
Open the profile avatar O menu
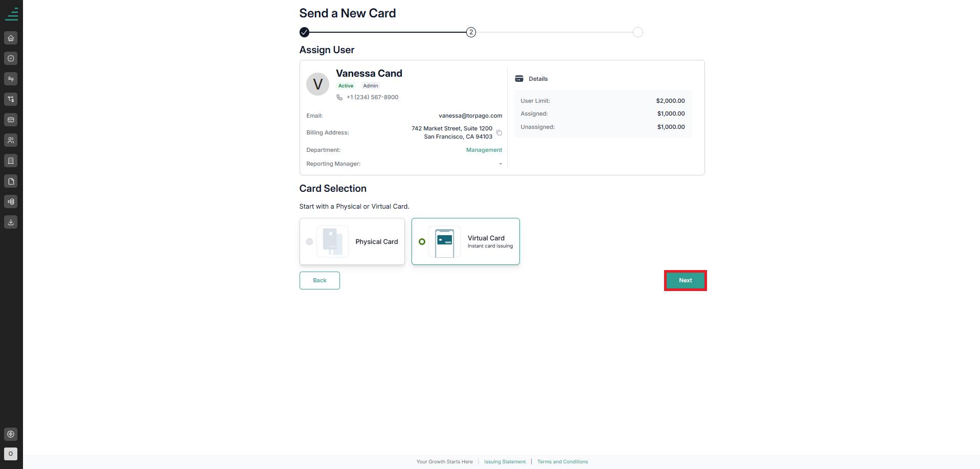[x=11, y=454]
